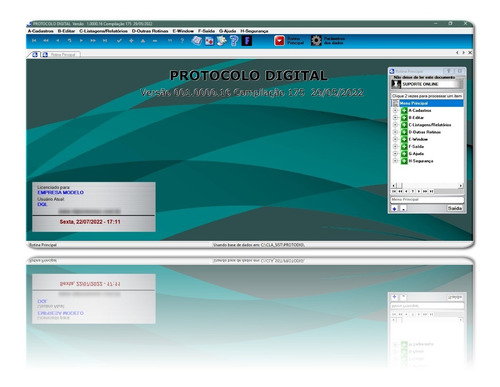Go to last record in toolbar
The image size is (500, 387).
105,41
